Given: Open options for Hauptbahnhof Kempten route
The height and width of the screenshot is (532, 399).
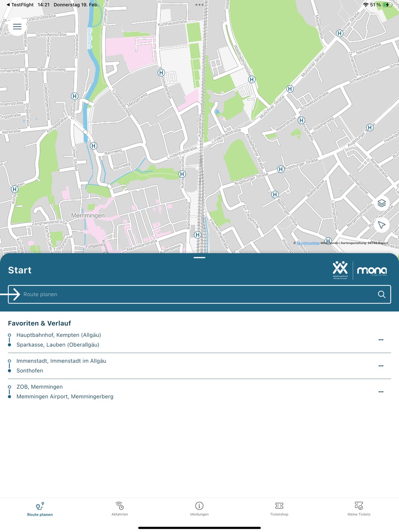Looking at the screenshot, I should click(x=381, y=340).
